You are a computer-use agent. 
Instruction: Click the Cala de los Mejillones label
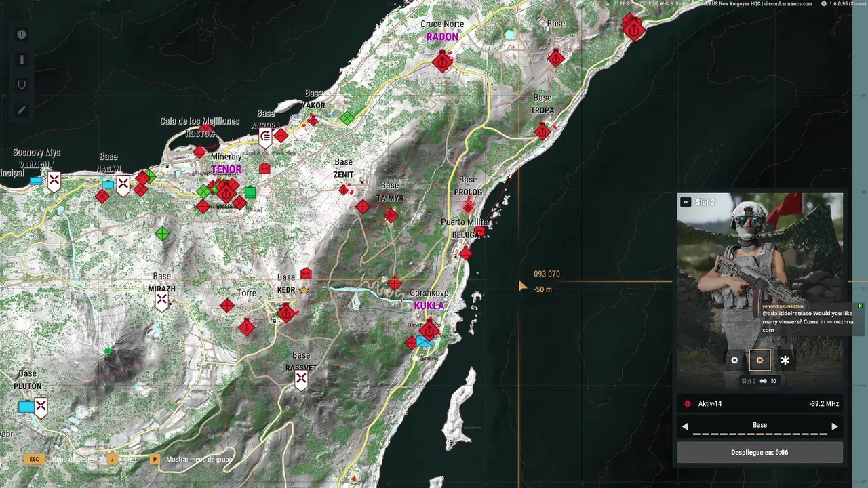[200, 121]
